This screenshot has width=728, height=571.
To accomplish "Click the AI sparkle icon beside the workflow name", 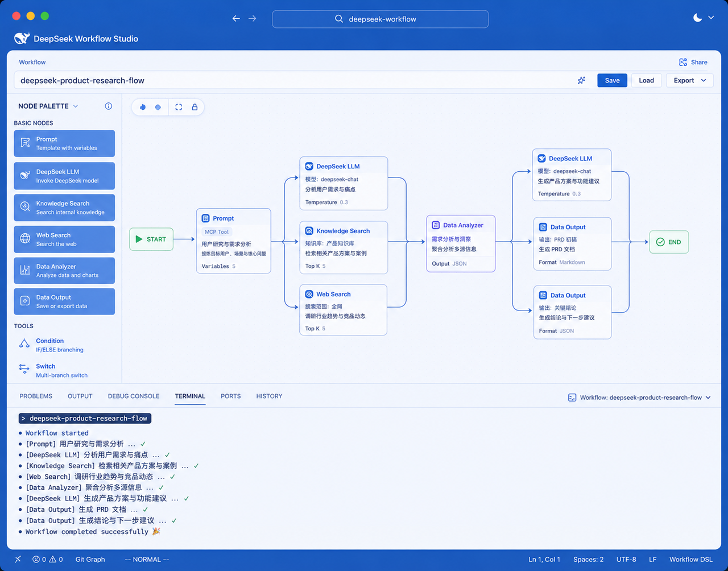I will [x=581, y=80].
